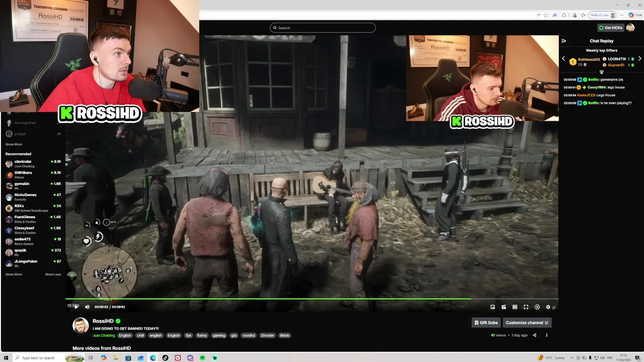Open the Copilot Chat button in browser toolbar
This screenshot has height=362, width=644.
click(x=634, y=15)
